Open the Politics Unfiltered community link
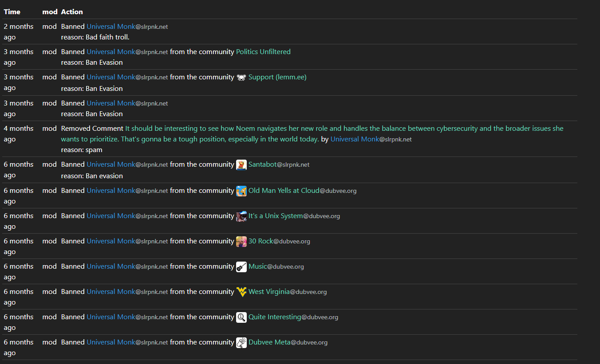This screenshot has height=364, width=600. [x=263, y=52]
